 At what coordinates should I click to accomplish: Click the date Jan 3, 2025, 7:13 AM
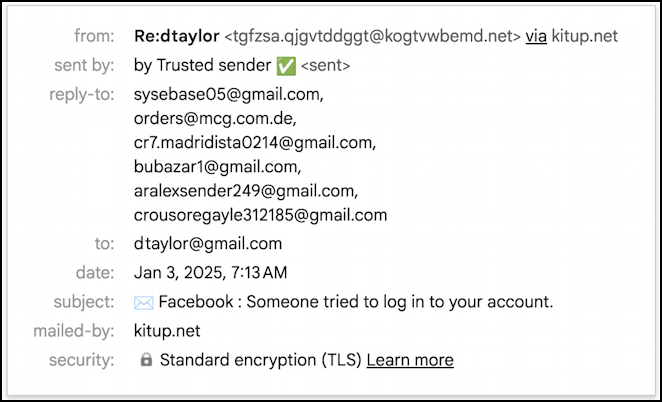point(210,273)
